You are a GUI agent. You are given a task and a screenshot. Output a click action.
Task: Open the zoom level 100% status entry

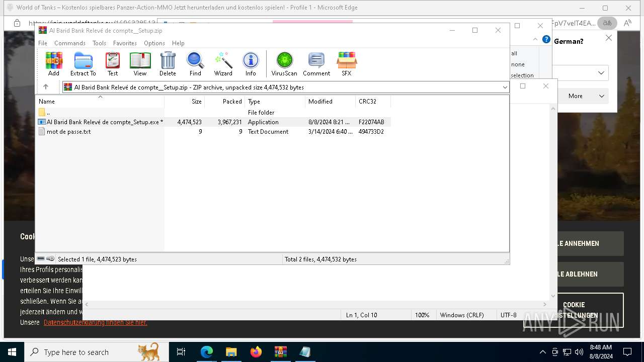click(x=422, y=315)
